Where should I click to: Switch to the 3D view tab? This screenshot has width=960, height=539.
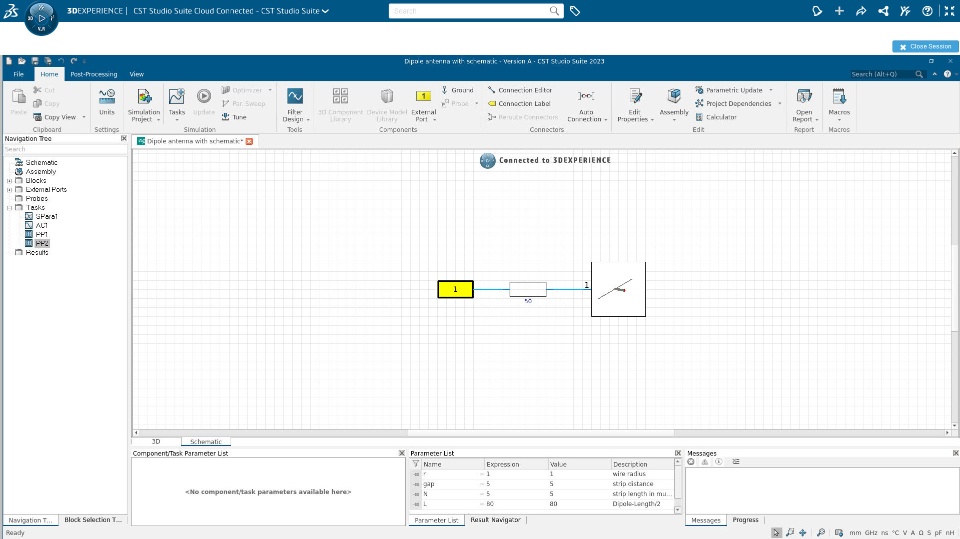click(156, 441)
